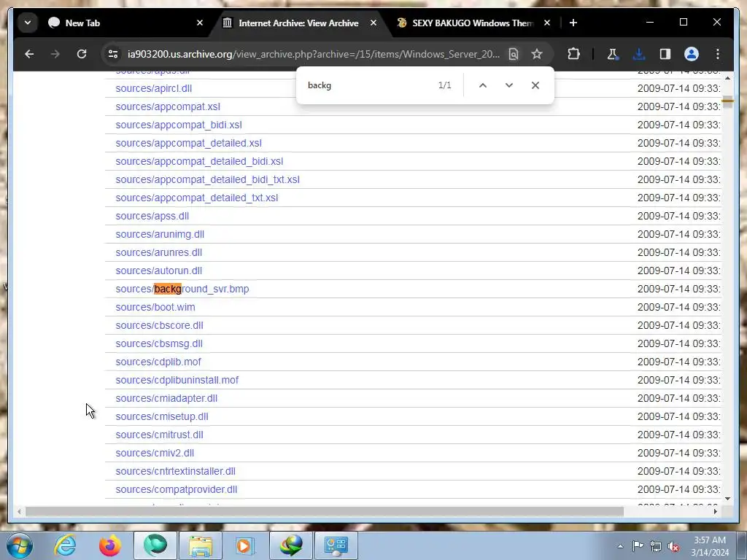
Task: Click the horizontal scrollbar thumb
Action: [325, 511]
